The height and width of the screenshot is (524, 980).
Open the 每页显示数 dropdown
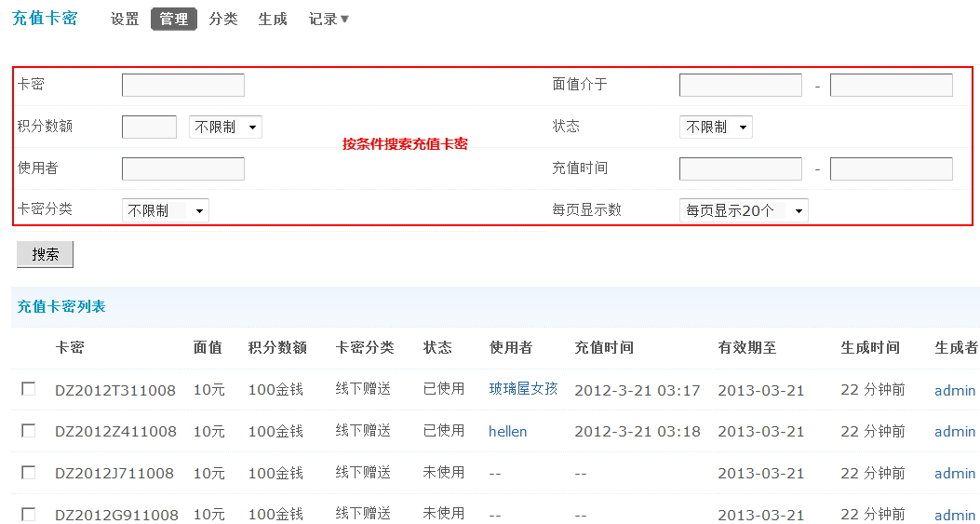(744, 211)
